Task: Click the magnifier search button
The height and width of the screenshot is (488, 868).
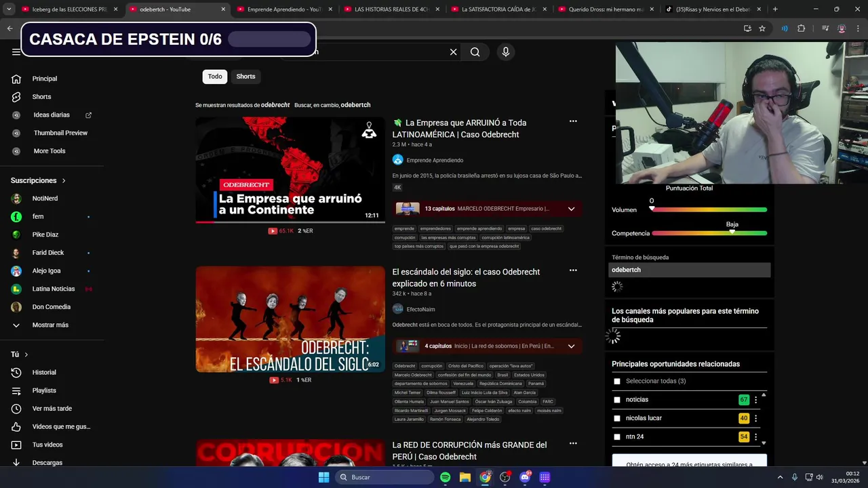Action: [x=475, y=52]
